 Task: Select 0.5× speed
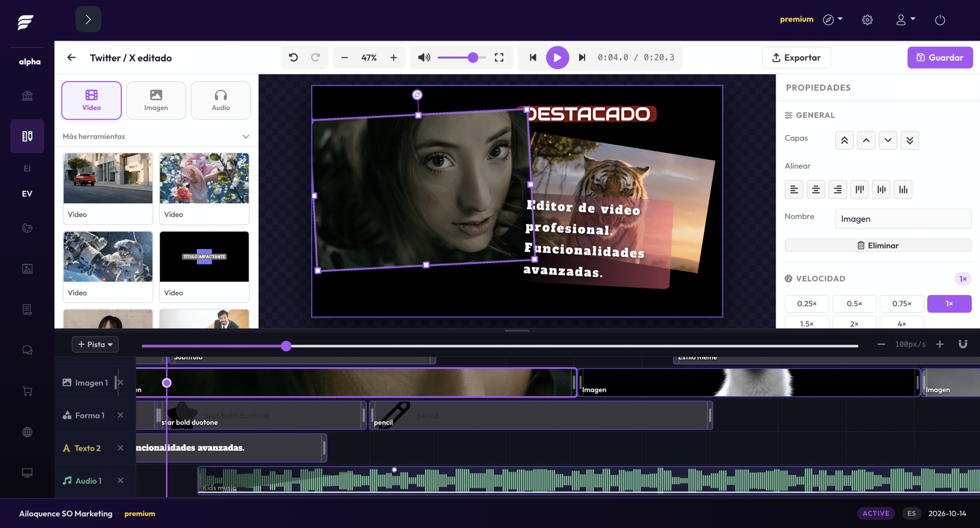click(x=854, y=303)
